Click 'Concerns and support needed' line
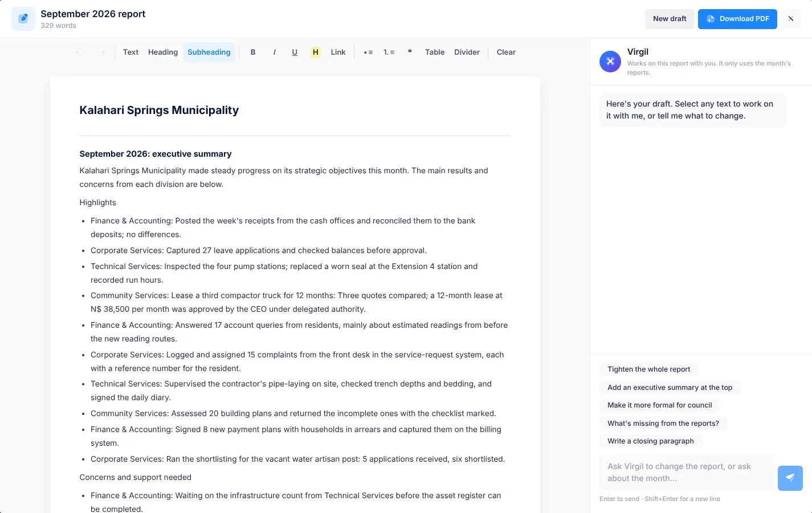This screenshot has height=513, width=812. click(136, 477)
